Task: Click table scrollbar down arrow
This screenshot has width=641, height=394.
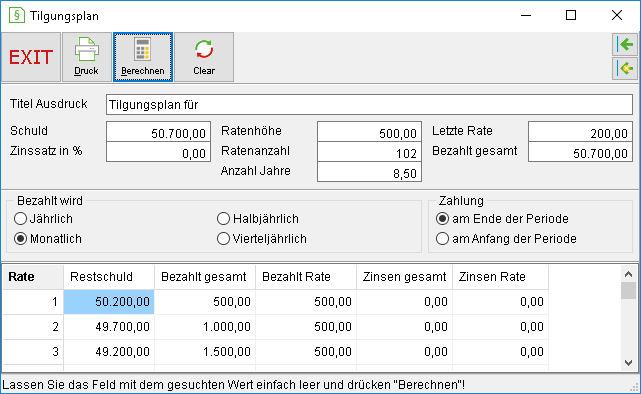Action: point(629,363)
